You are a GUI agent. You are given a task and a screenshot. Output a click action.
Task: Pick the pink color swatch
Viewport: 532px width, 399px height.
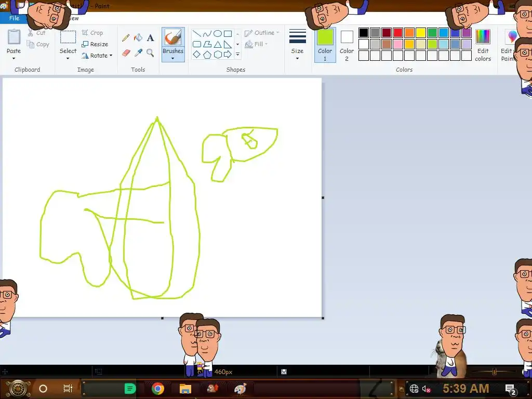click(397, 44)
